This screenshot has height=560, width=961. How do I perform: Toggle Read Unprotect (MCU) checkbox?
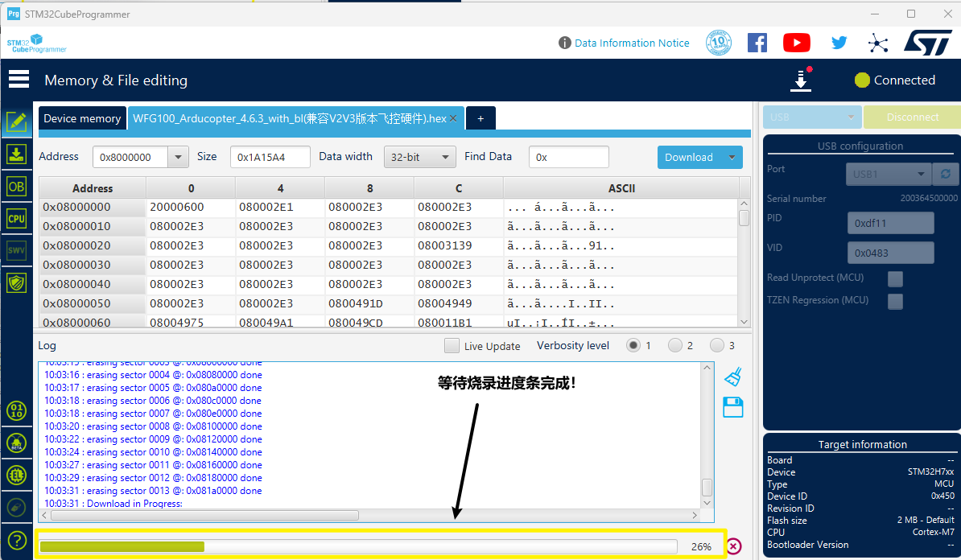[x=896, y=278]
